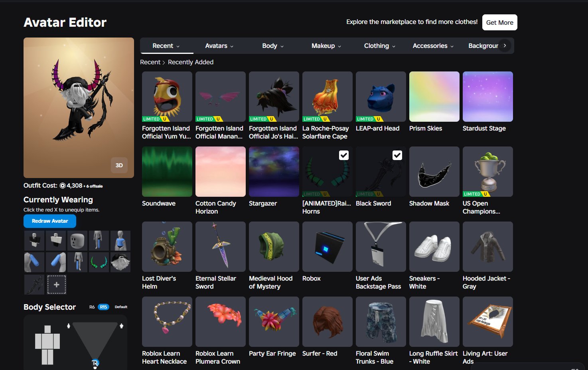This screenshot has height=370, width=588.
Task: Click the 'Recently Added' breadcrumb text
Action: pyautogui.click(x=191, y=62)
